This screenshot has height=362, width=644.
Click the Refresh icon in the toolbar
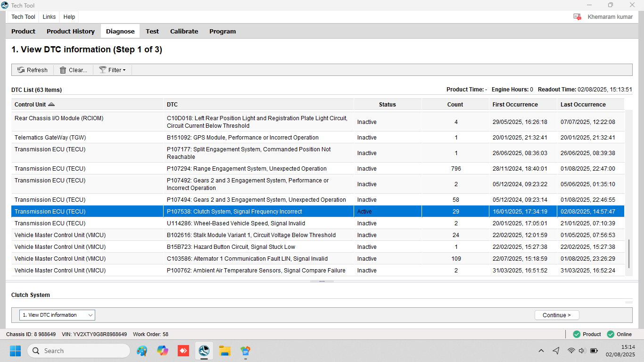[21, 70]
